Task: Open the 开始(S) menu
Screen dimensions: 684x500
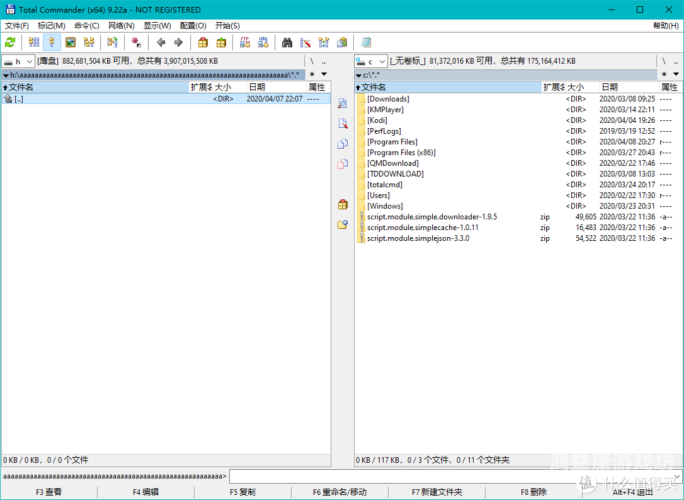Action: 227,26
